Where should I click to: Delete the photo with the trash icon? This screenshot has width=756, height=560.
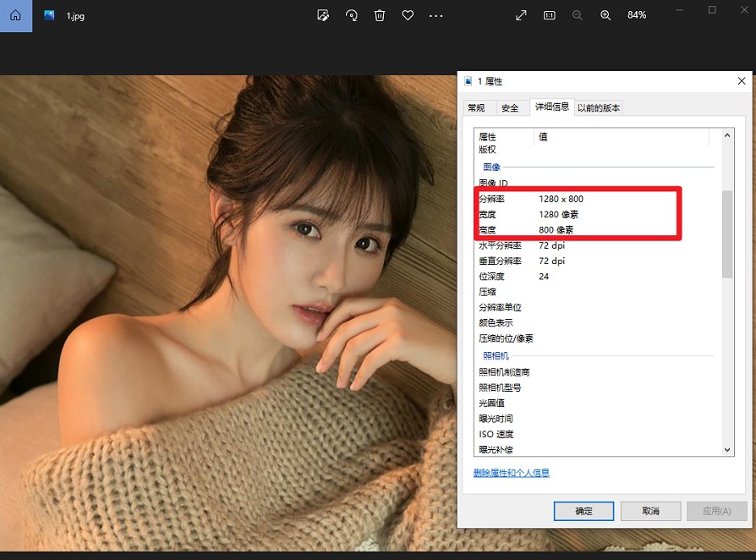pyautogui.click(x=380, y=15)
